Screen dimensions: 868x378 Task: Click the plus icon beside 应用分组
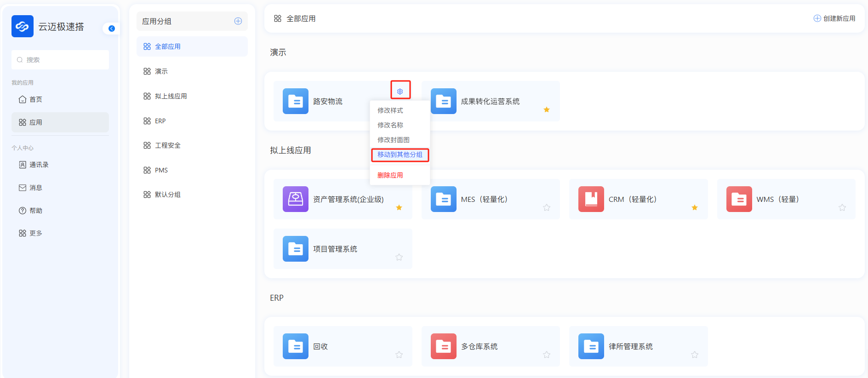coord(238,21)
